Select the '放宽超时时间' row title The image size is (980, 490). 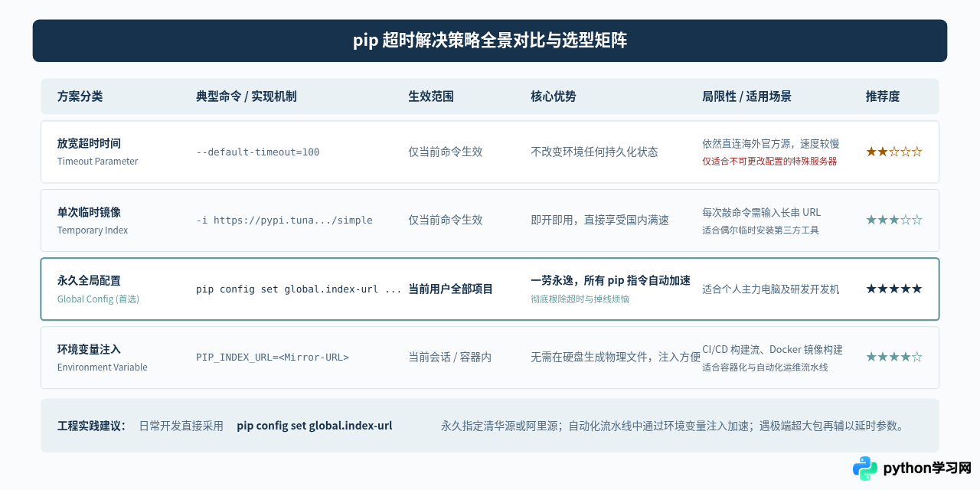tap(89, 143)
